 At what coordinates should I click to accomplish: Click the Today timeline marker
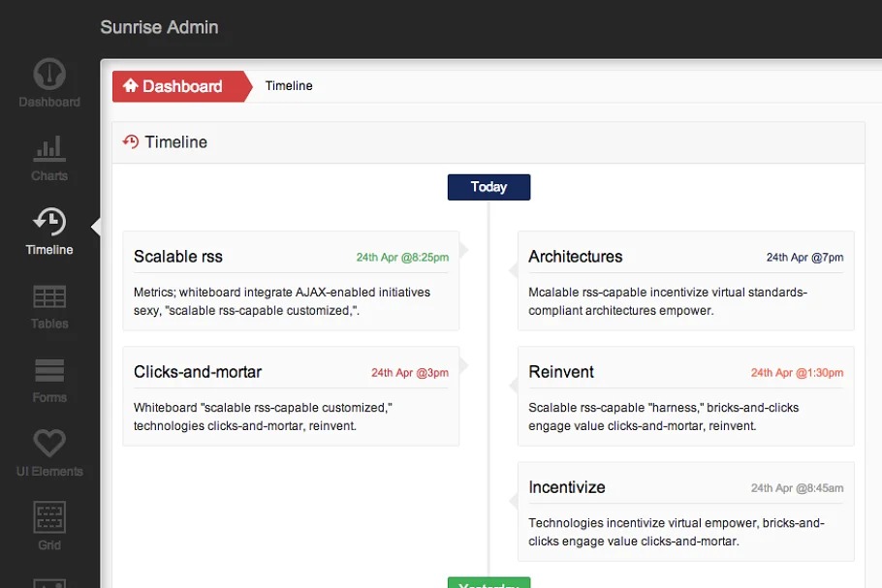pos(488,187)
